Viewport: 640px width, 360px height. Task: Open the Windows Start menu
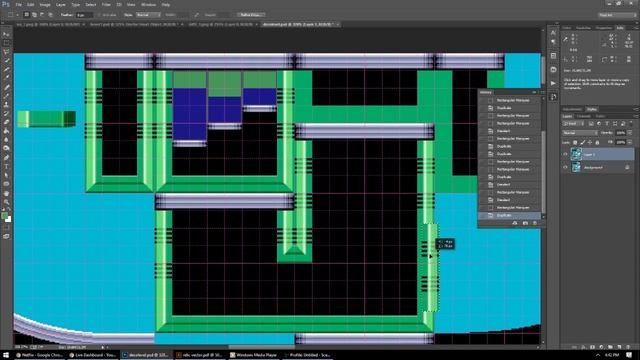[6, 355]
